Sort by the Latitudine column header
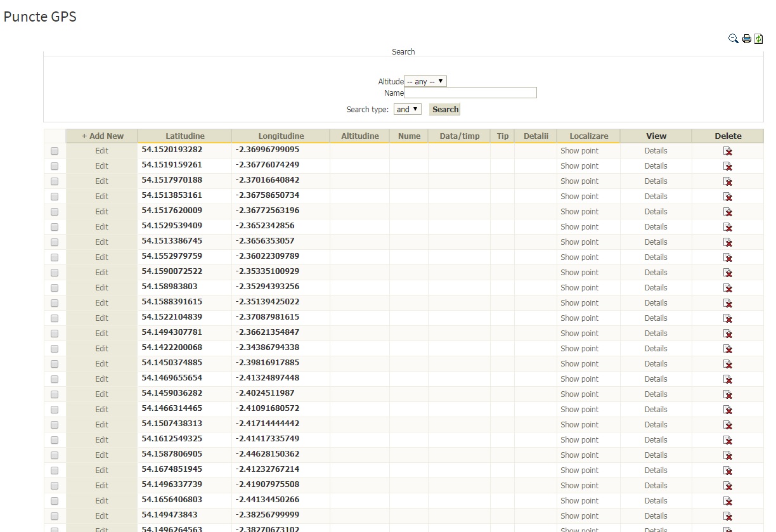The height and width of the screenshot is (532, 776). pyautogui.click(x=184, y=136)
